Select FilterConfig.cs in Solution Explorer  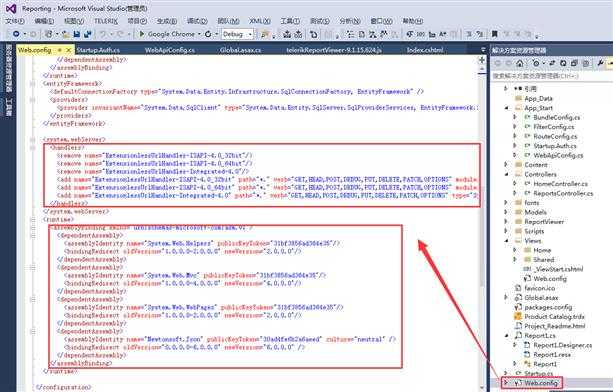point(554,127)
